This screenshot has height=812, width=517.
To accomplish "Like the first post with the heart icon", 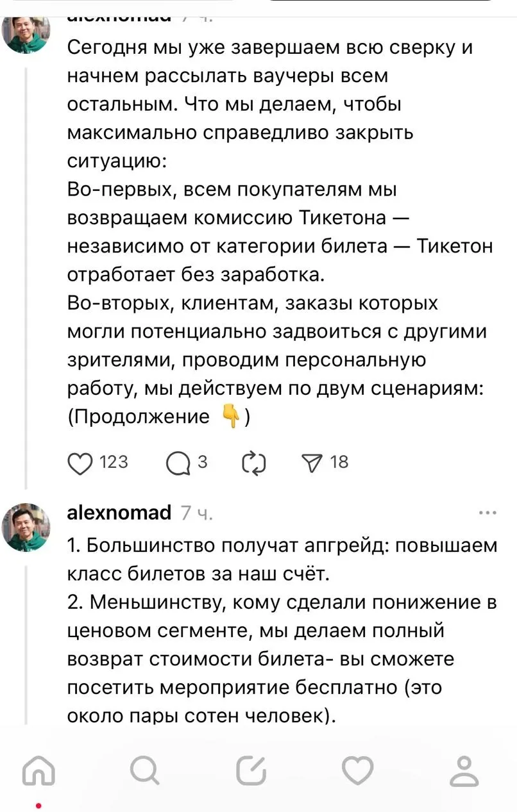I will point(80,463).
